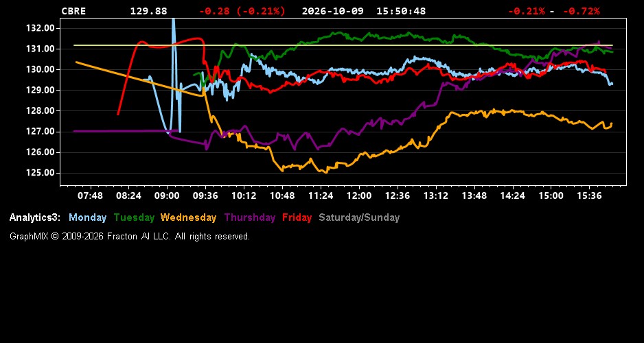This screenshot has height=343, width=644.
Task: Click the 12:00 time axis label
Action: coord(359,196)
